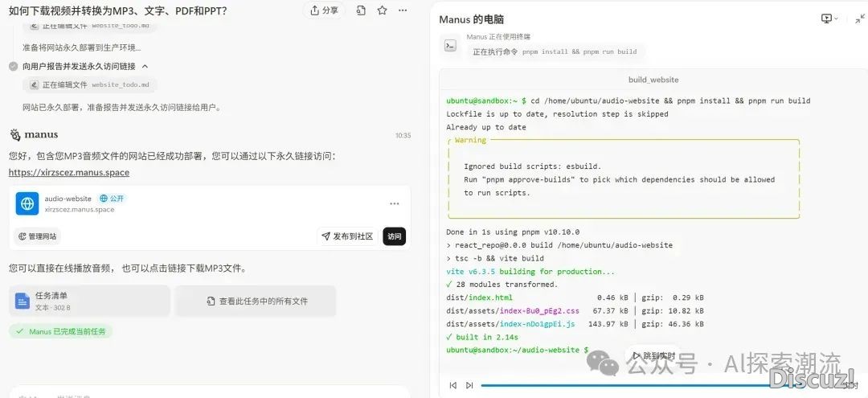Image resolution: width=868 pixels, height=398 pixels.
Task: Open the 正在编辑文件 website_todo.md chip under 向用户报告
Action: coord(90,84)
